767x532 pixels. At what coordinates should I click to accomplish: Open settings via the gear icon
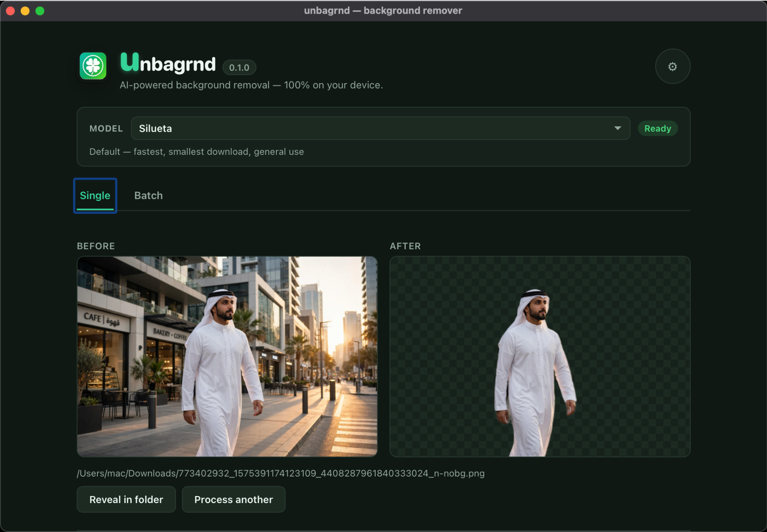coord(672,66)
